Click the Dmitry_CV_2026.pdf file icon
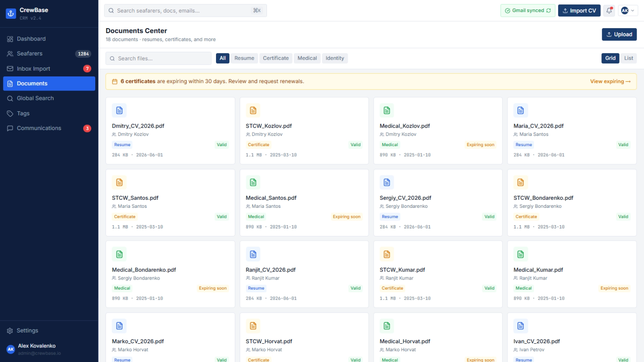This screenshot has height=362, width=644. (119, 110)
